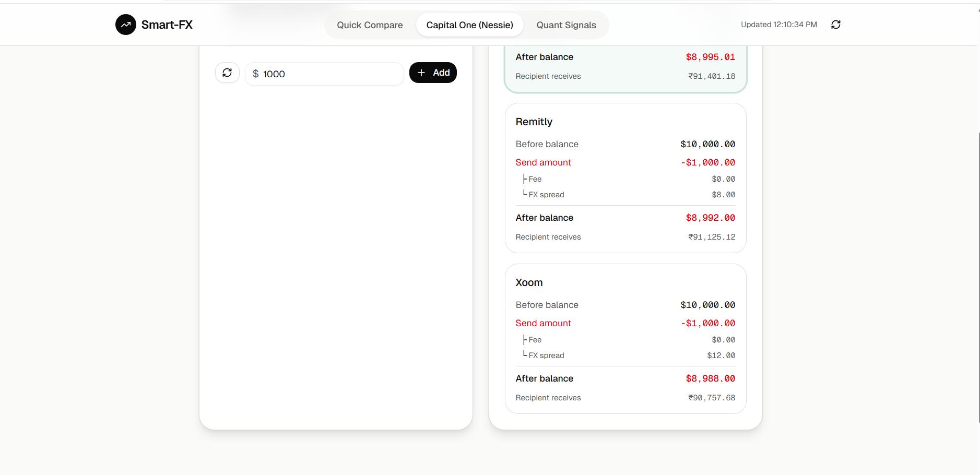The image size is (980, 475).
Task: Open the Quant Signals tab
Action: tap(566, 25)
